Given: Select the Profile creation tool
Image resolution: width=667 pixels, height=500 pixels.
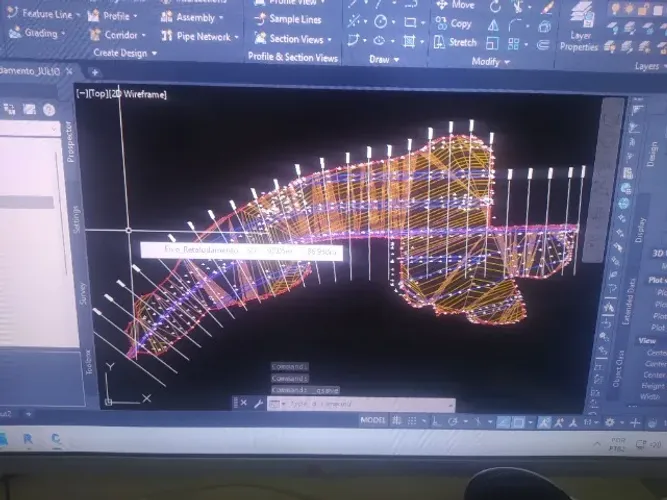Looking at the screenshot, I should pyautogui.click(x=108, y=16).
